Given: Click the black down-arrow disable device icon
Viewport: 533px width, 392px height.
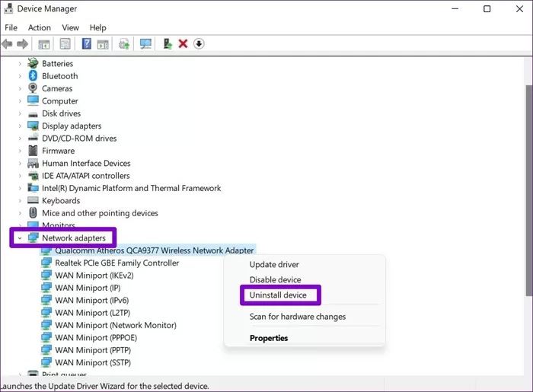Looking at the screenshot, I should tap(199, 44).
